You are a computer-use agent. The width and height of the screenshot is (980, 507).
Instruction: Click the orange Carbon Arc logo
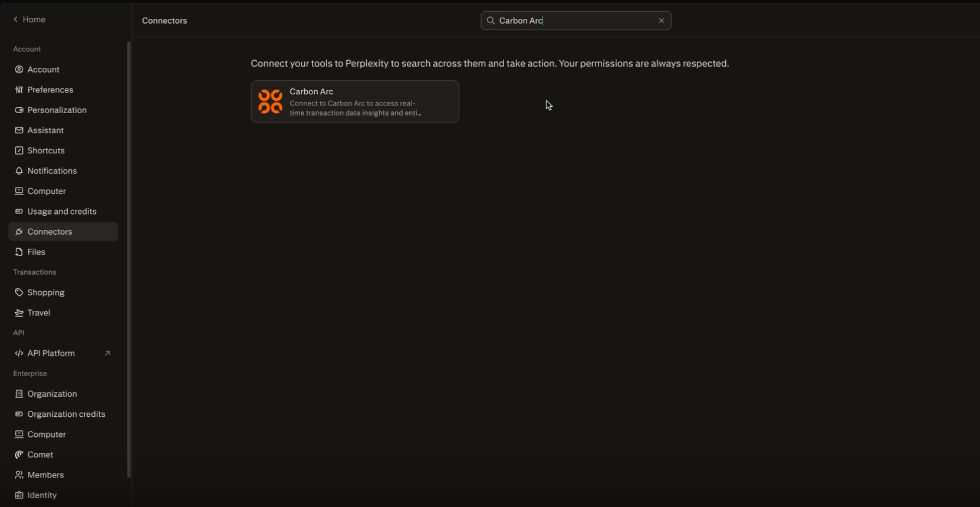click(271, 101)
